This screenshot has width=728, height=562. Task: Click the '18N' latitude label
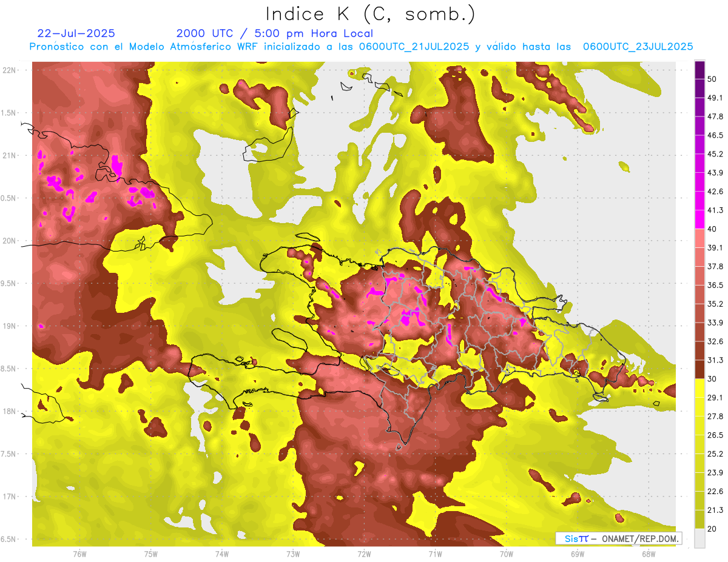point(10,411)
